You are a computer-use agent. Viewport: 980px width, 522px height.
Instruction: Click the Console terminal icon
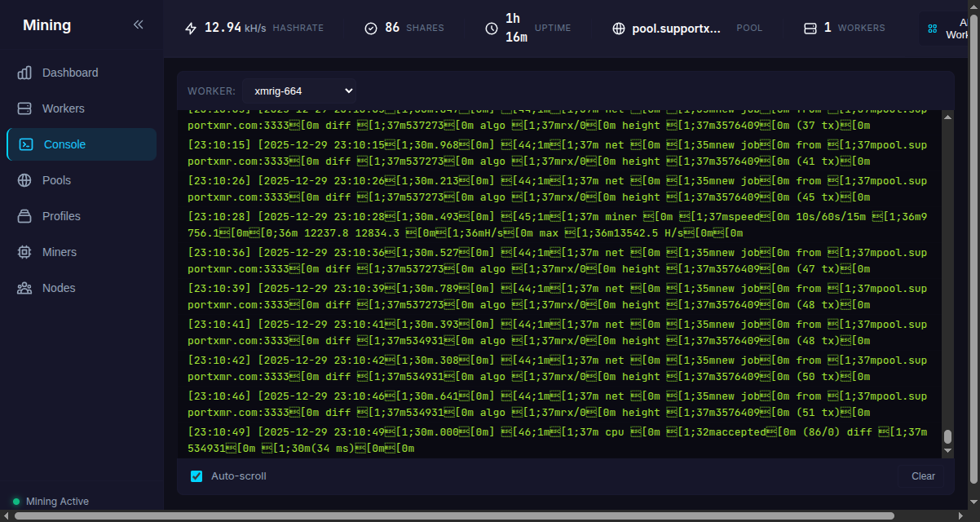tap(26, 144)
